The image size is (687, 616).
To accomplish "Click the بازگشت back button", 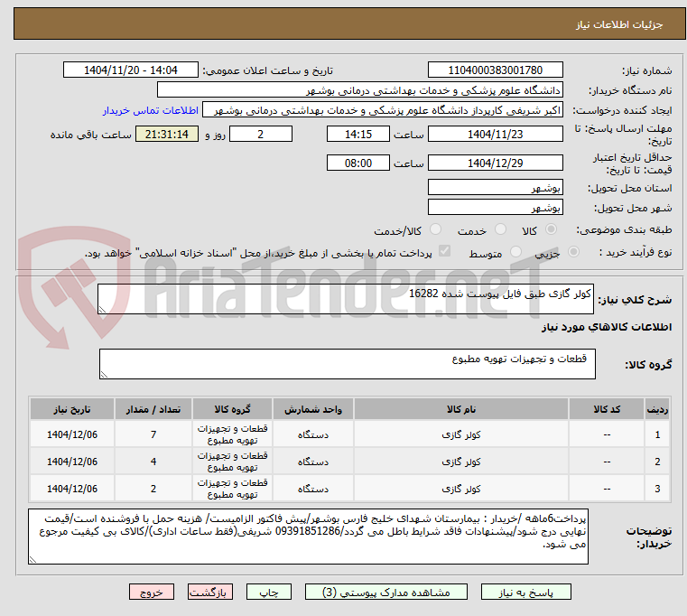I will click(209, 593).
